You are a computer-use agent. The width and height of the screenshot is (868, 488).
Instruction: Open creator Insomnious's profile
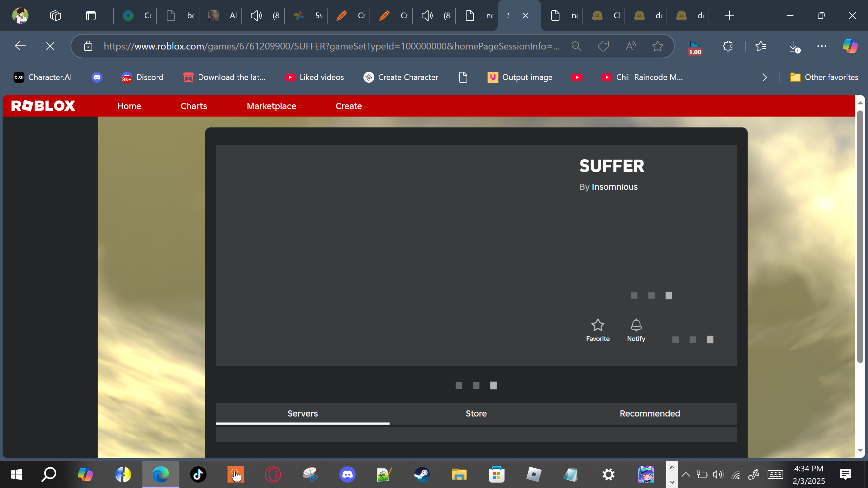pyautogui.click(x=615, y=187)
